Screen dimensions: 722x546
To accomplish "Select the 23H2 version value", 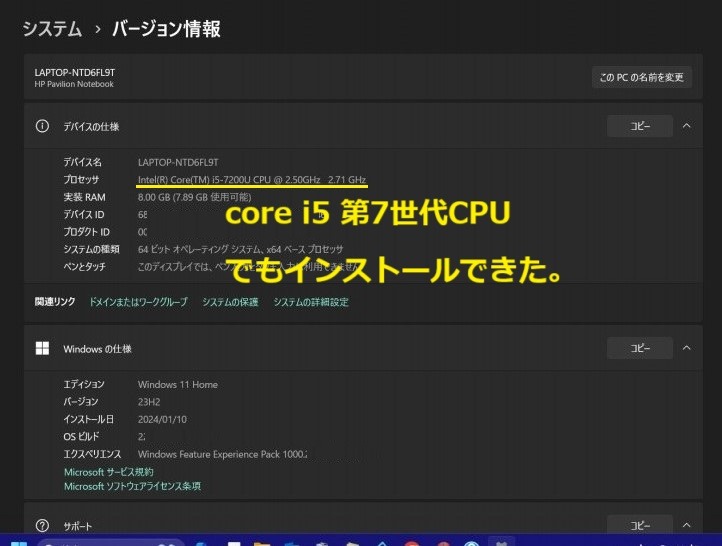I will coord(149,402).
